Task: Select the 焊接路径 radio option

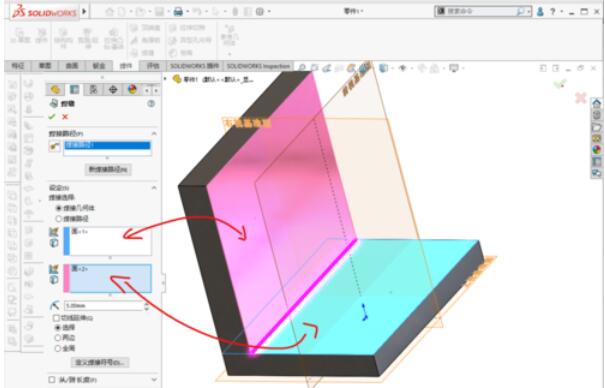Action: click(x=59, y=219)
